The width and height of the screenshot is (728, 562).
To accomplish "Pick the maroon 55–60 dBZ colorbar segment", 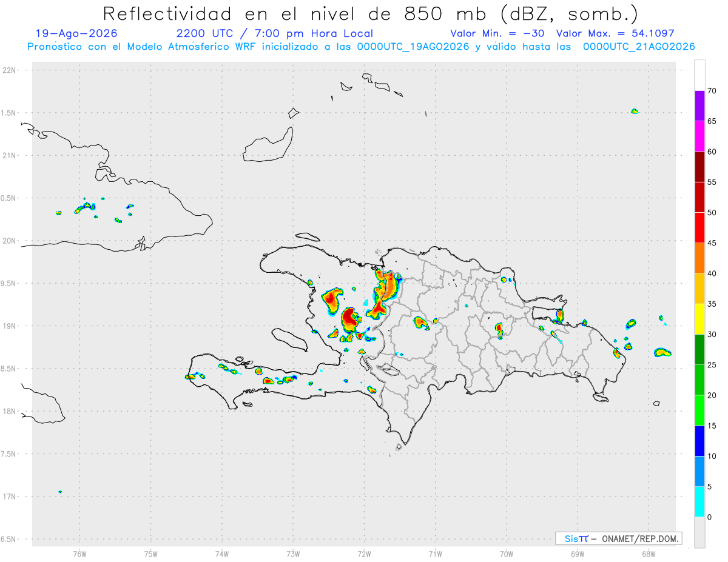I will 699,167.
